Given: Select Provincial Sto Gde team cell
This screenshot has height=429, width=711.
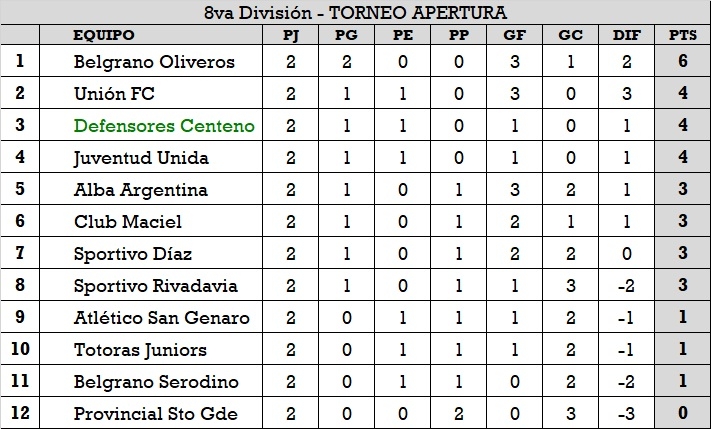Looking at the screenshot, I should coord(151,414).
